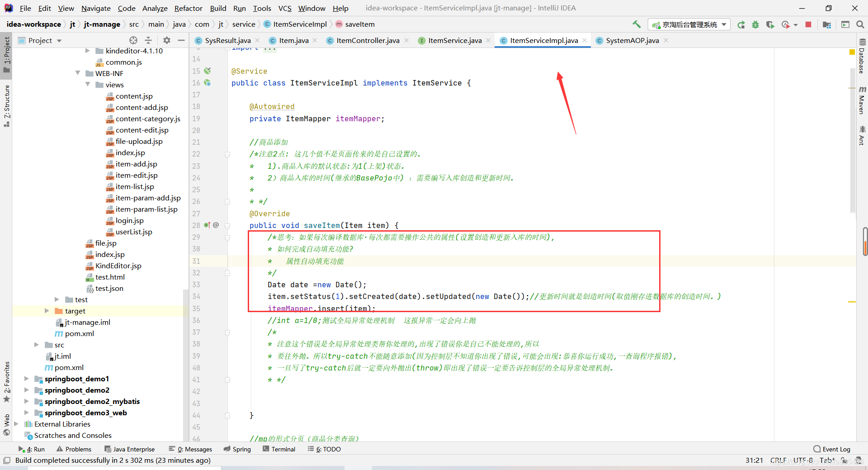Viewport: 868px width, 470px height.
Task: Click the run anything window icon
Action: pos(845,24)
